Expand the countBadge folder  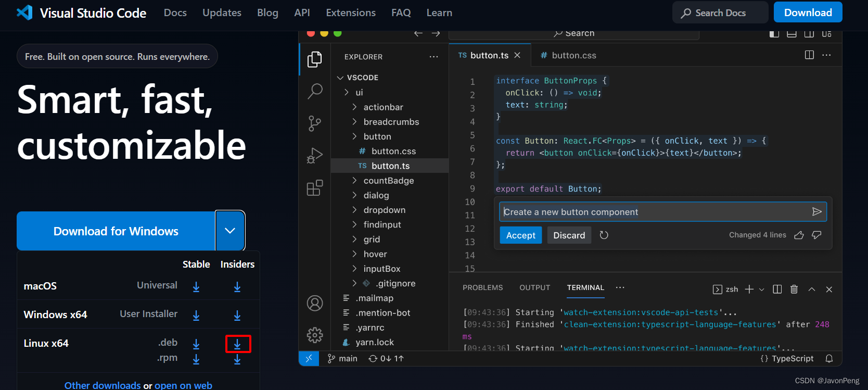click(355, 180)
